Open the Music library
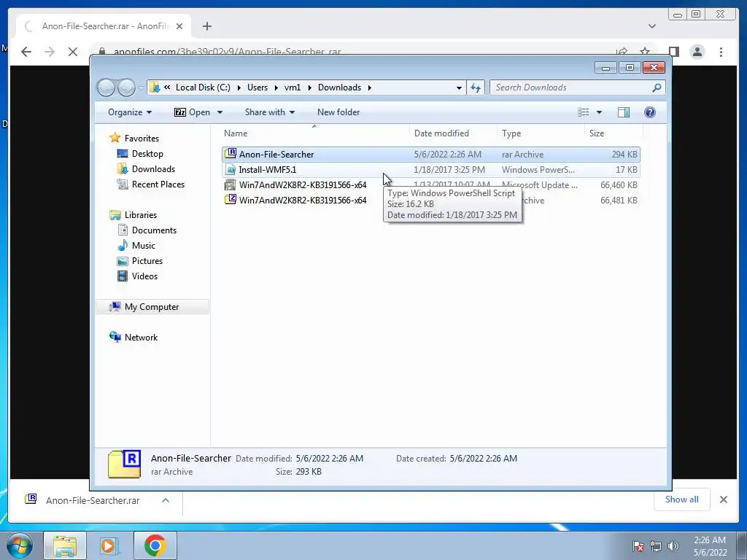This screenshot has width=747, height=560. tap(143, 246)
